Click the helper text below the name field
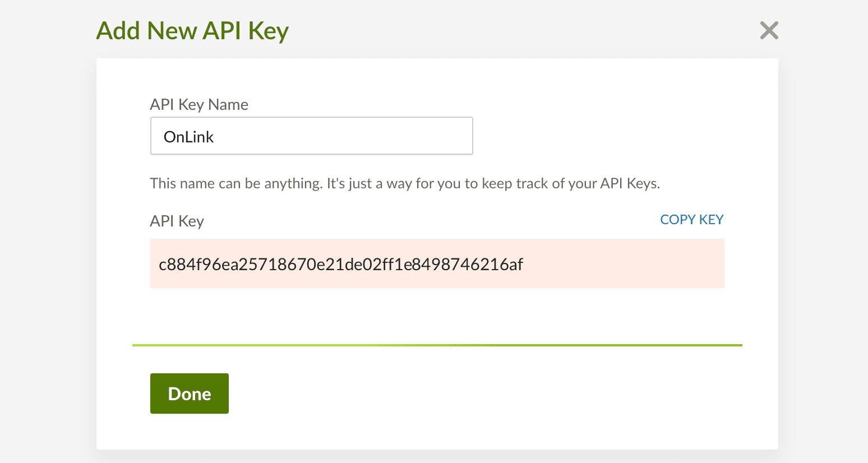868x463 pixels. 405,183
